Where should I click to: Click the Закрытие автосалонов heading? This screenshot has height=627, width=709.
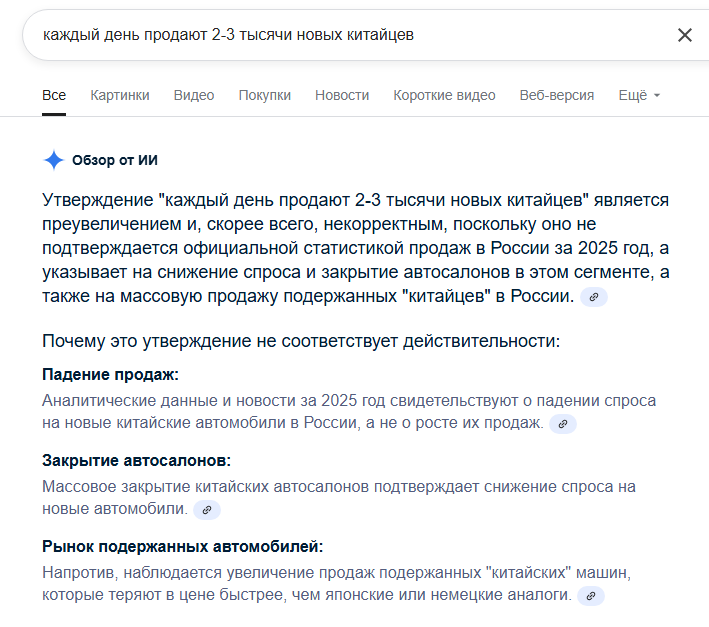136,461
